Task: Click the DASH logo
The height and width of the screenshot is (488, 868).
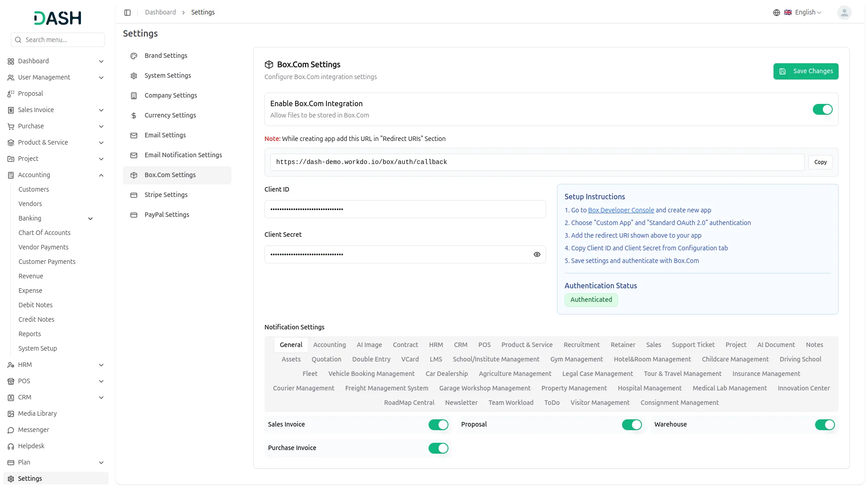Action: tap(57, 18)
